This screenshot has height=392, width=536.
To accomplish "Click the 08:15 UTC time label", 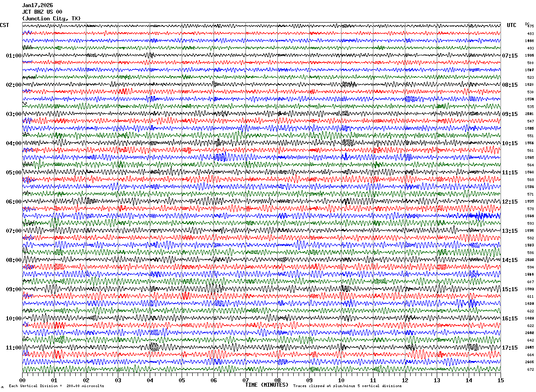I will [x=510, y=85].
